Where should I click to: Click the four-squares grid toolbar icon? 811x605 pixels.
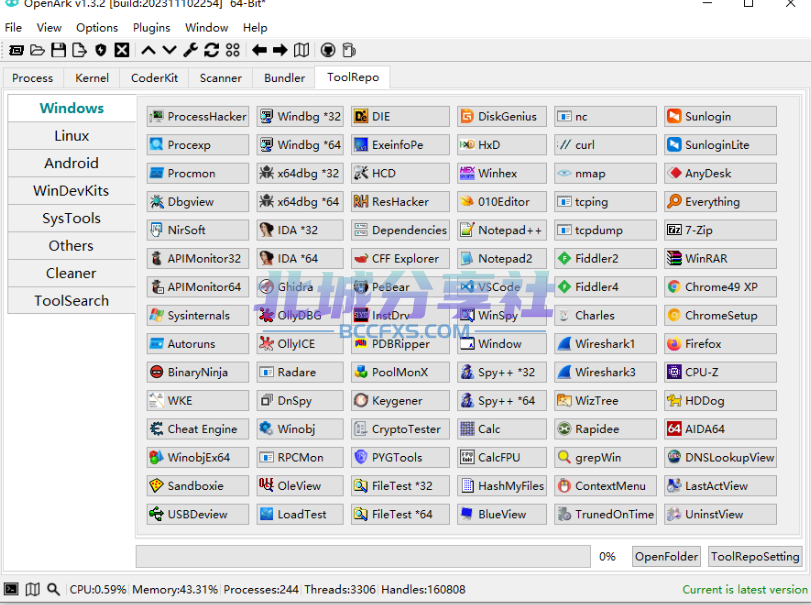coord(233,50)
